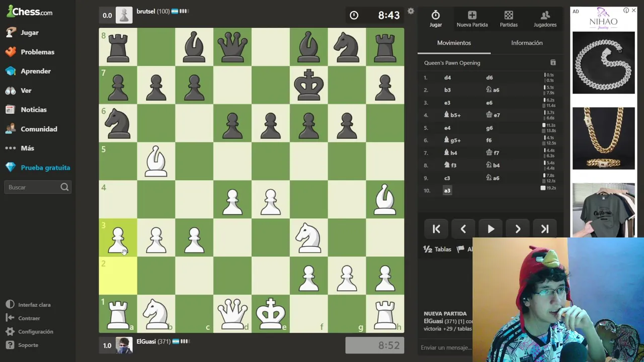Open the gold chain ad image
This screenshot has width=644, height=362.
coord(603,138)
